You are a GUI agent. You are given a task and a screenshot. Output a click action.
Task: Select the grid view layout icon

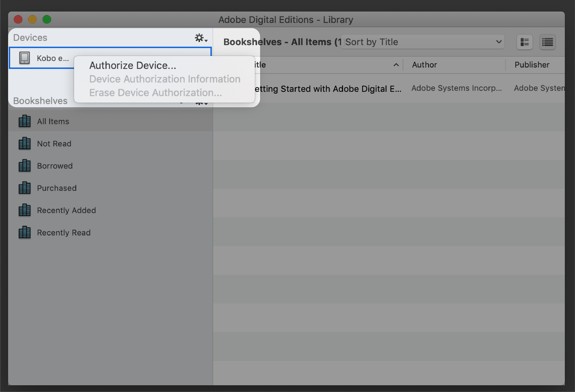tap(524, 42)
